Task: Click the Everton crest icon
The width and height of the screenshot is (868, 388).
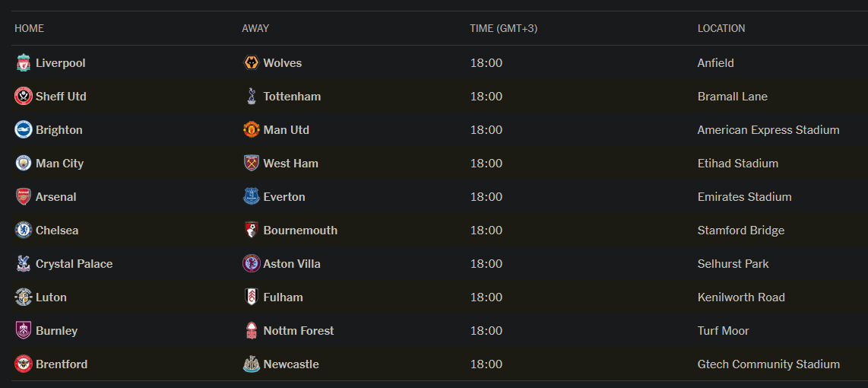Action: tap(252, 197)
